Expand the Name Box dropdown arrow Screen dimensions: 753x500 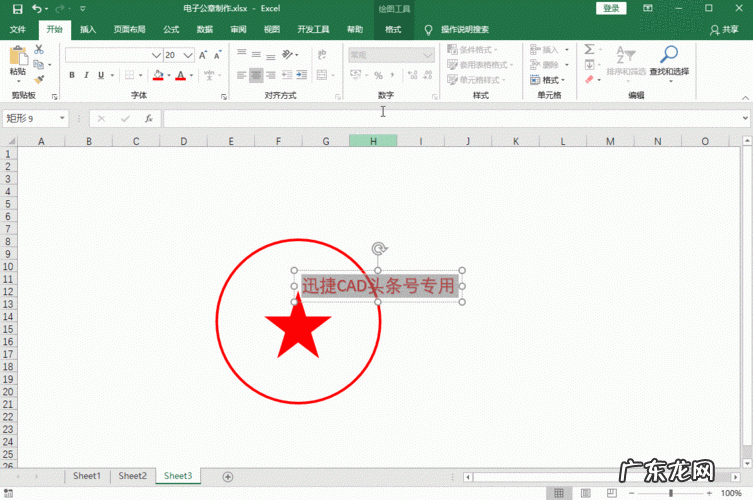point(62,118)
